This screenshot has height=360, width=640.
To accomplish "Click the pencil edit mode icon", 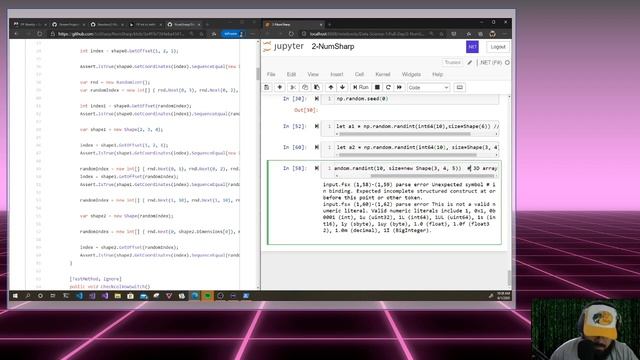I will tap(470, 62).
